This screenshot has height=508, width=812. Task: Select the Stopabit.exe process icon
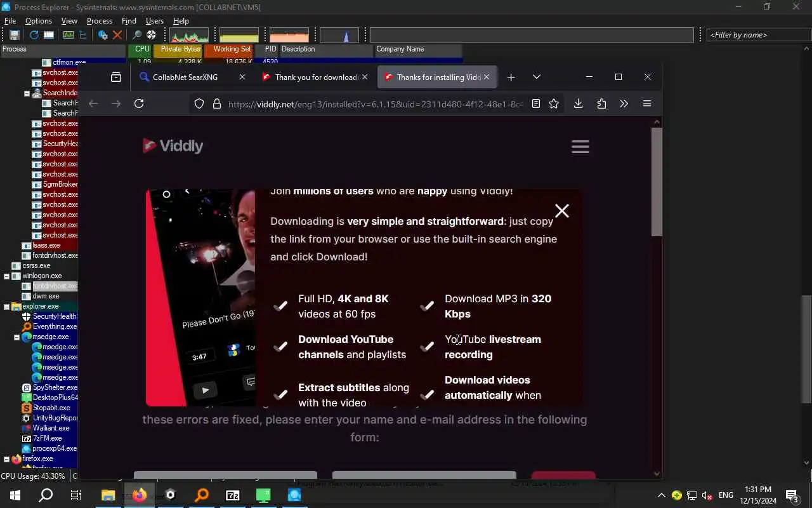(x=27, y=408)
